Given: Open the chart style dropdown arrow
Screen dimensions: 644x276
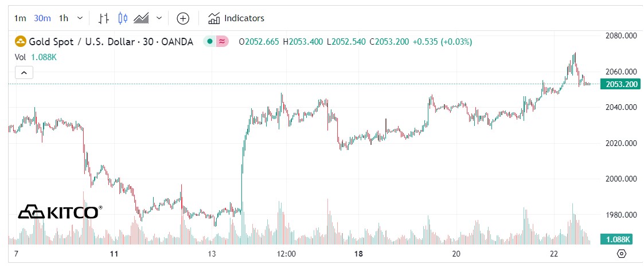Looking at the screenshot, I should (159, 18).
